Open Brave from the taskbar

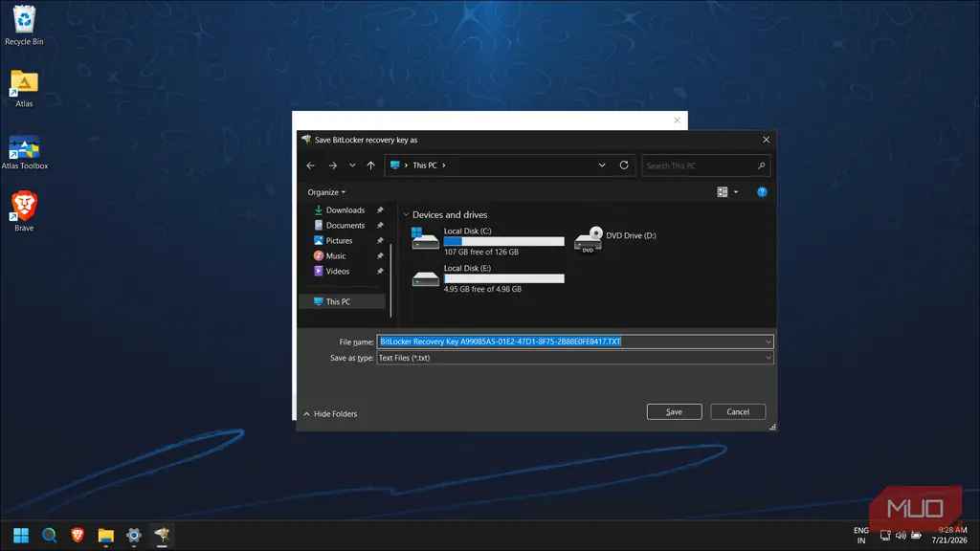(x=78, y=536)
